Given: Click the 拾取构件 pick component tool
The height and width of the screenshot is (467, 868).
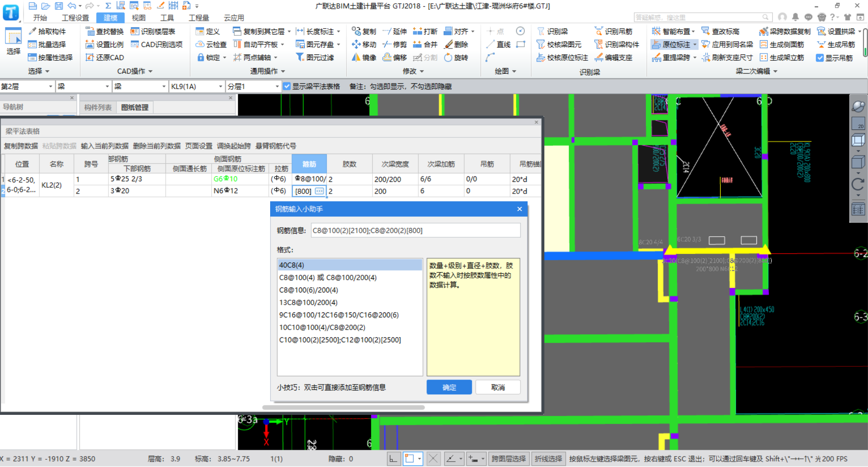Looking at the screenshot, I should coord(47,31).
